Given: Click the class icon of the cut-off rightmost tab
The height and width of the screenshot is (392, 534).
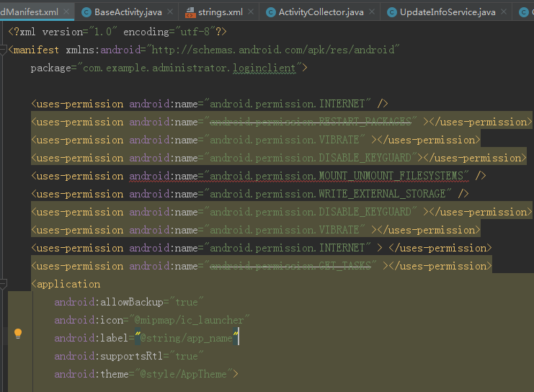Looking at the screenshot, I should [524, 12].
